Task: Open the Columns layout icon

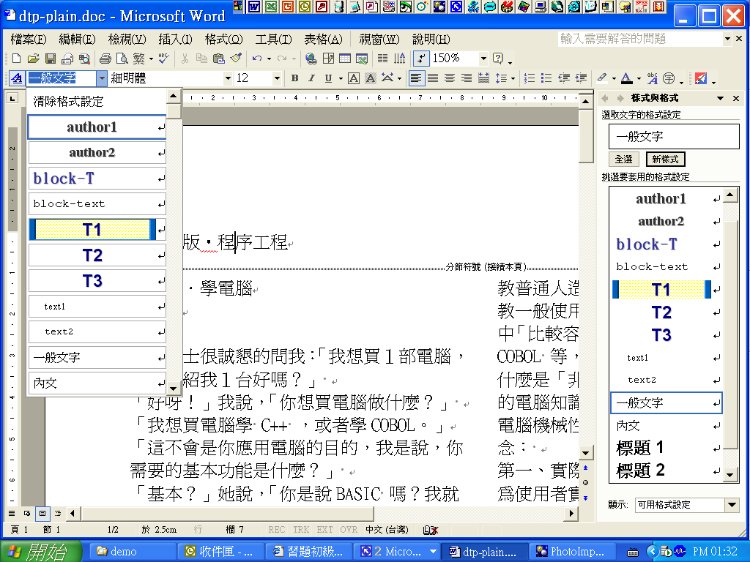Action: point(383,59)
